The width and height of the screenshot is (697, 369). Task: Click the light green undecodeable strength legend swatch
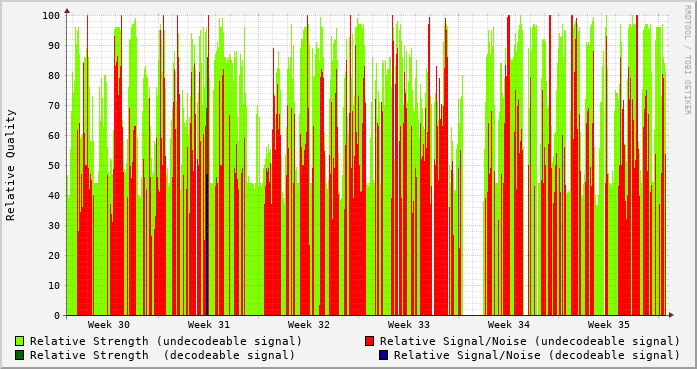pos(20,341)
